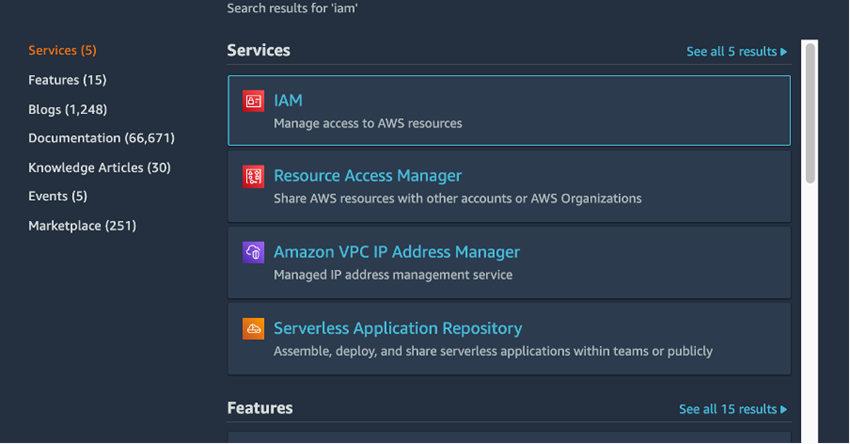
Task: Select the Events (5) category
Action: (x=57, y=196)
